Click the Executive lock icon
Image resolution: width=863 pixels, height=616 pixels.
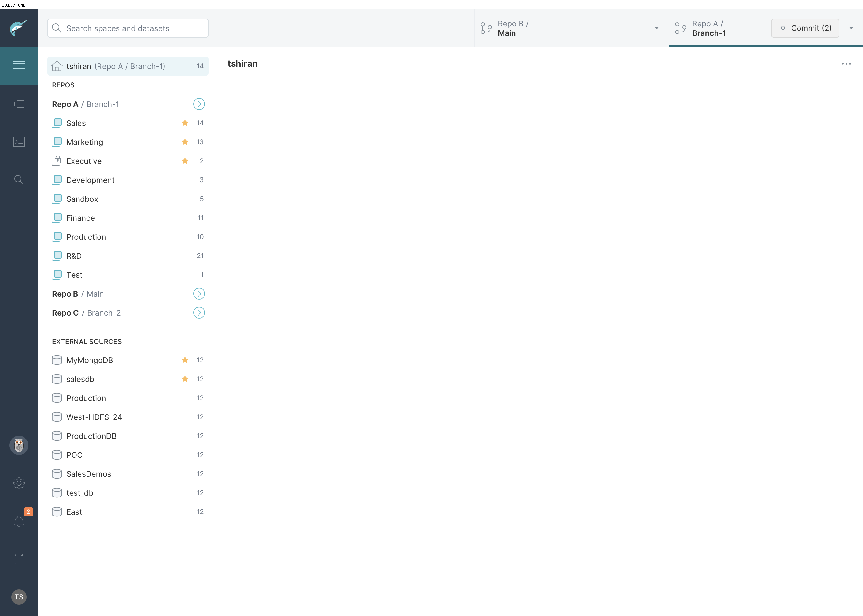click(57, 161)
